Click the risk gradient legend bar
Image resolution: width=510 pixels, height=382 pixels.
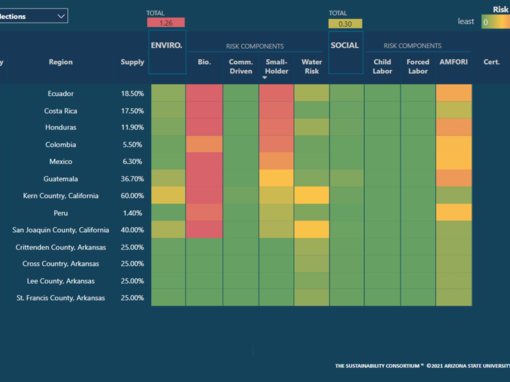(496, 22)
